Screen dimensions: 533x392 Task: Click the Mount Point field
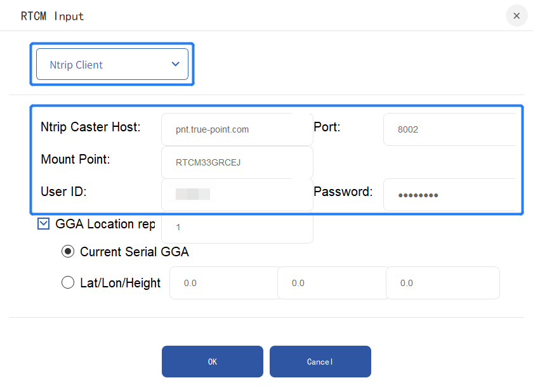coord(237,162)
